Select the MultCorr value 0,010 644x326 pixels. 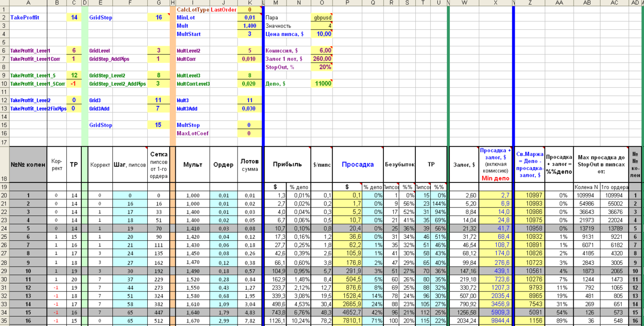(x=250, y=59)
